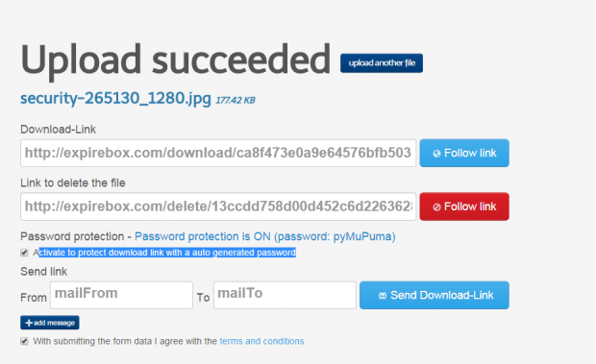Click the plus icon on add message

[29, 323]
